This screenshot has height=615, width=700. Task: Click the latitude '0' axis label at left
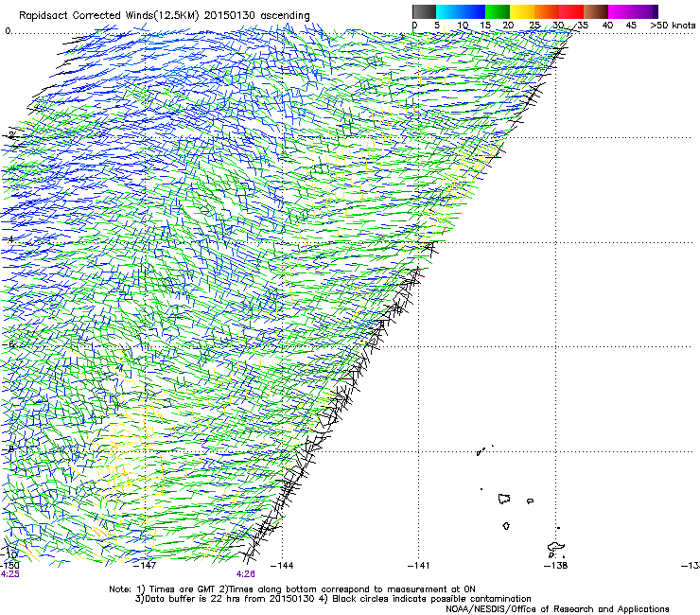tap(8, 31)
